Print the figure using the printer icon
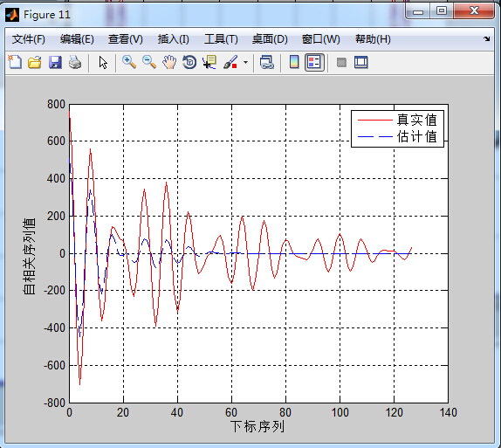The width and height of the screenshot is (501, 448). [75, 62]
